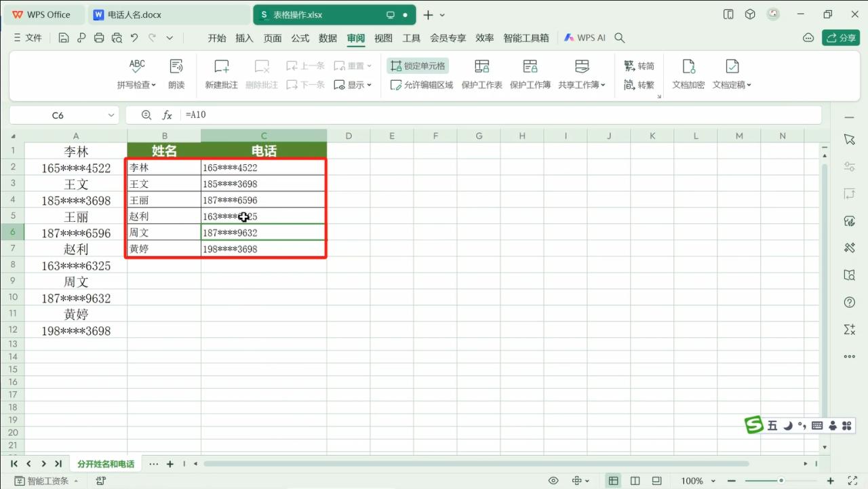Image resolution: width=868 pixels, height=489 pixels.
Task: Add a new sheet with plus icon
Action: click(x=170, y=464)
